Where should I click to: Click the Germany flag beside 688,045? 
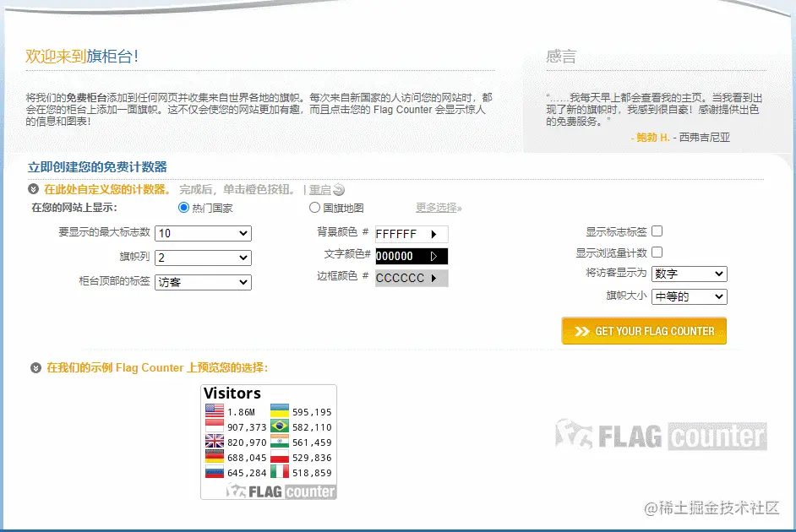(215, 457)
